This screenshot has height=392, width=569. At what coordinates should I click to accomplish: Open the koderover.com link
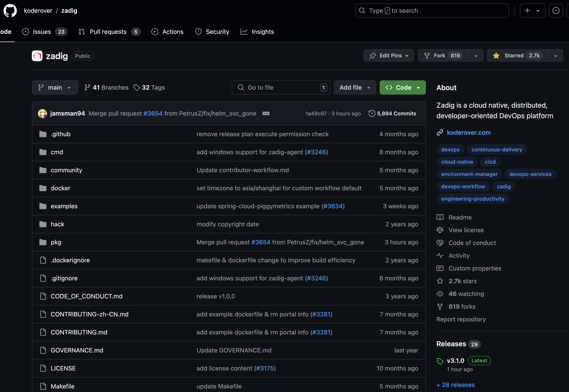pos(469,133)
